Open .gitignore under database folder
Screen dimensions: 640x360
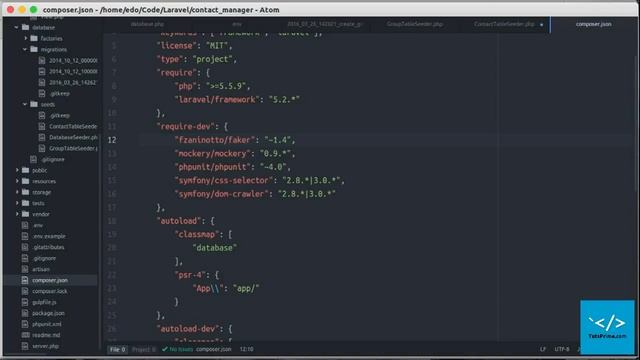53,160
